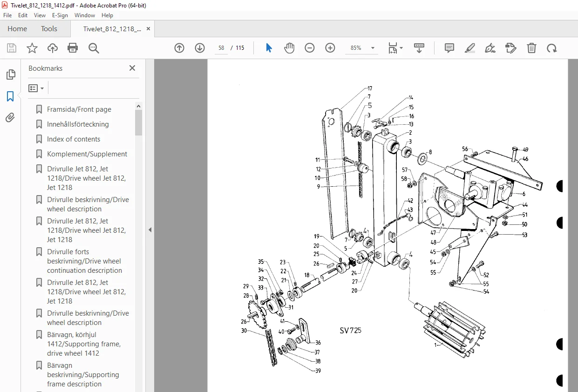Switch to the Home tab
Screen dimensions: 578x392
click(x=17, y=29)
